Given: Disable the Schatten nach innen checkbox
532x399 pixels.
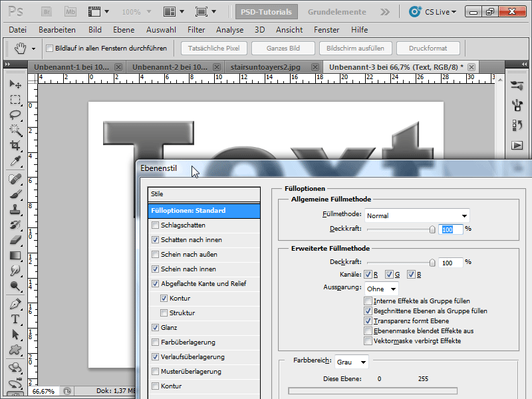Looking at the screenshot, I should (x=156, y=239).
